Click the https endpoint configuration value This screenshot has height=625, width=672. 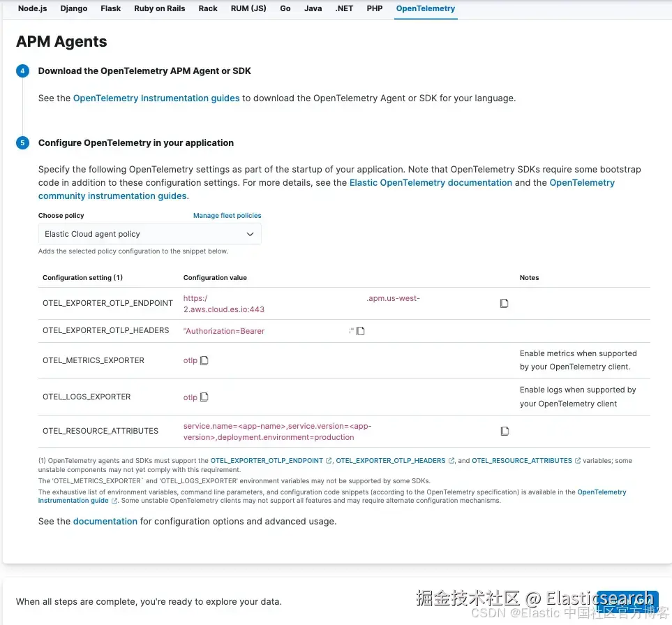tap(301, 304)
